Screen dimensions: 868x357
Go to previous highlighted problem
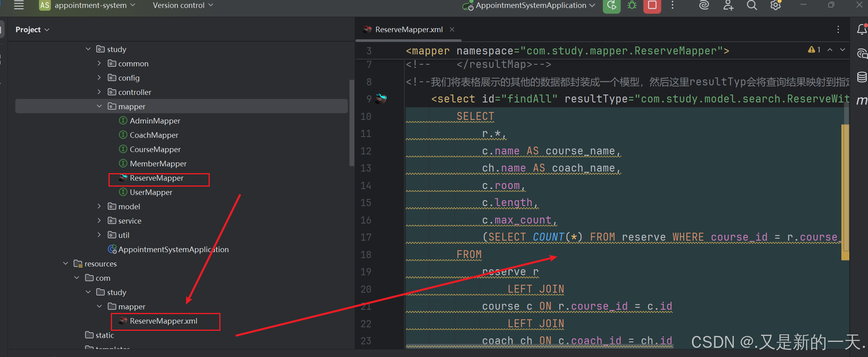pyautogui.click(x=830, y=50)
